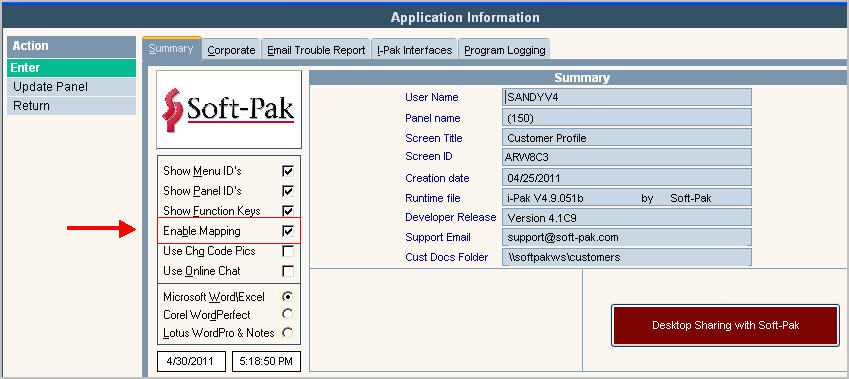Click the Action panel header
This screenshot has width=849, height=379.
click(71, 46)
